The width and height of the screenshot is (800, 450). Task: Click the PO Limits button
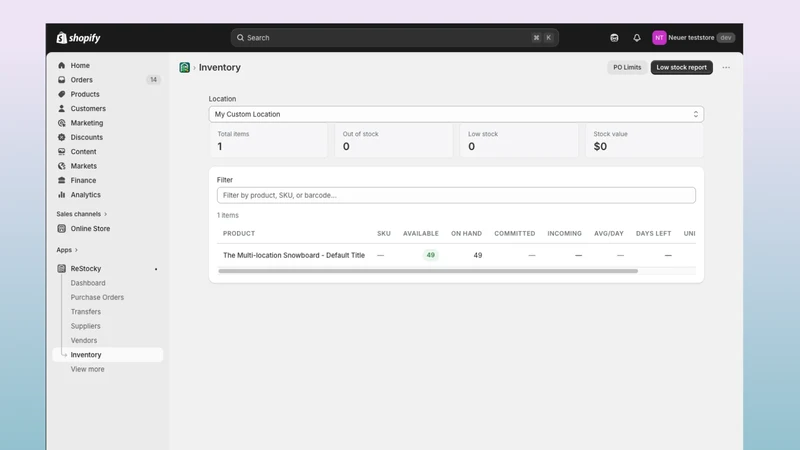627,67
